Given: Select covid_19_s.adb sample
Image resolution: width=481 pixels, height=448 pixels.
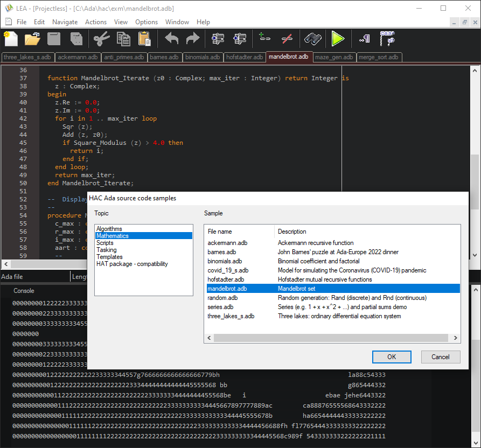Looking at the screenshot, I should pos(333,270).
